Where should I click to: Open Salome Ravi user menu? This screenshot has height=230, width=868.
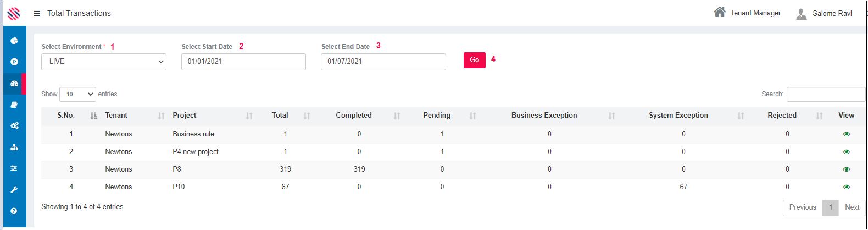pos(825,14)
